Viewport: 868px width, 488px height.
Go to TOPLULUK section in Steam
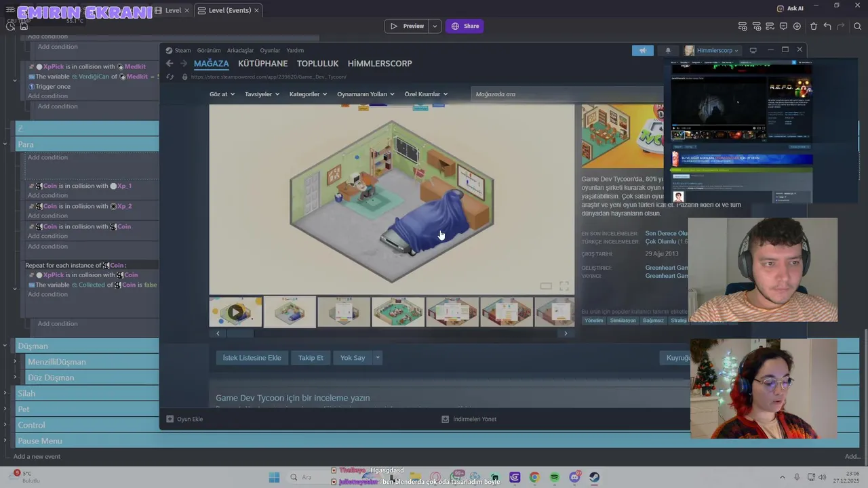[317, 64]
